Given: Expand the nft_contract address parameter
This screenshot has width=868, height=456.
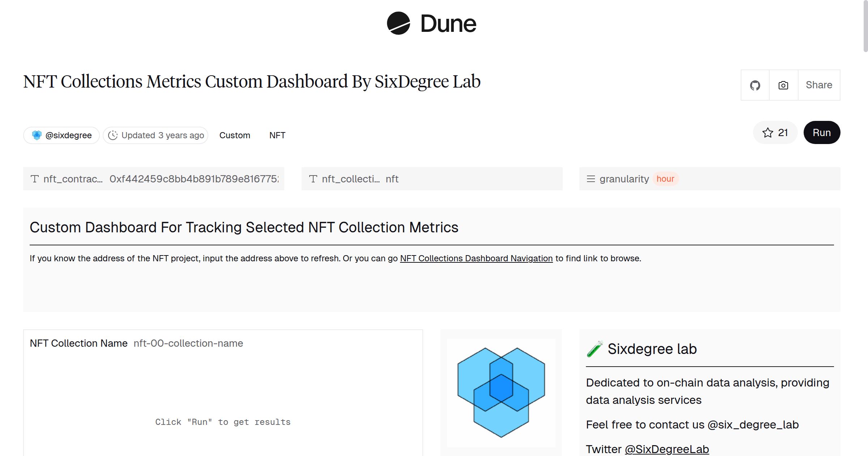Looking at the screenshot, I should pyautogui.click(x=154, y=179).
